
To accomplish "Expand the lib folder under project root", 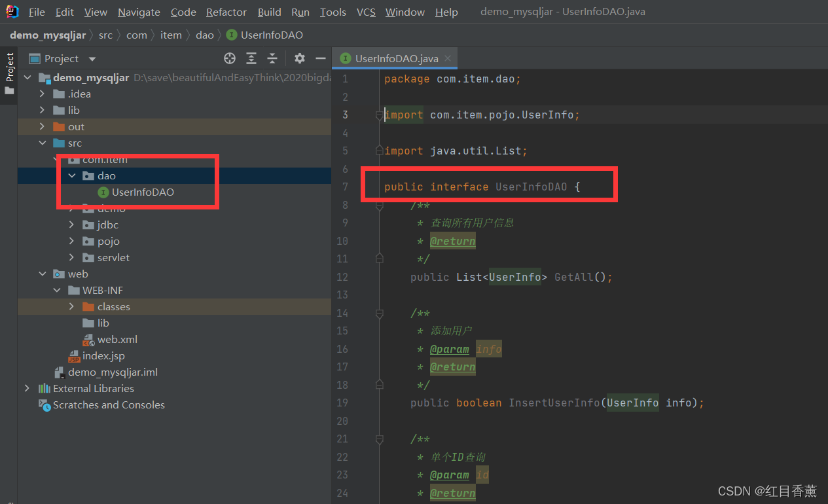I will click(43, 110).
